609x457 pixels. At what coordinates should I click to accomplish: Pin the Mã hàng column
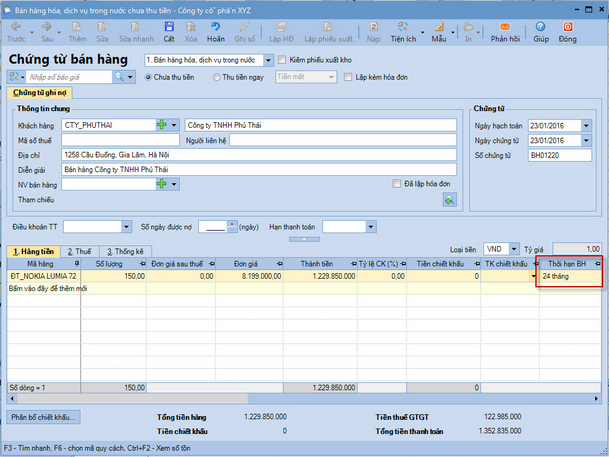pyautogui.click(x=77, y=264)
